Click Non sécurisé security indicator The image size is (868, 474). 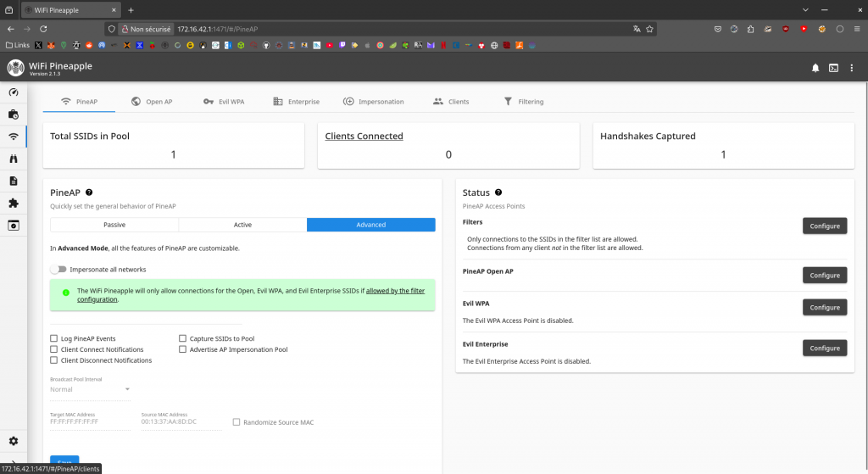[x=146, y=29]
